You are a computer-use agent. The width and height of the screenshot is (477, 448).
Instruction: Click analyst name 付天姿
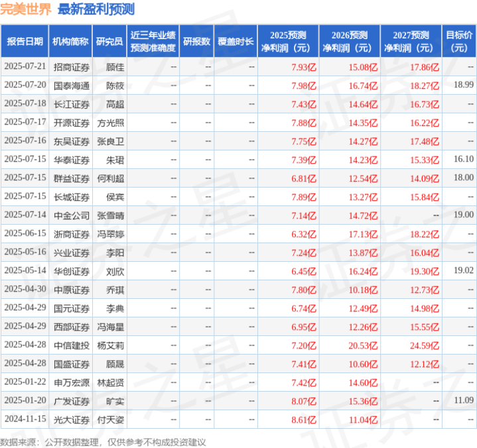click(110, 419)
